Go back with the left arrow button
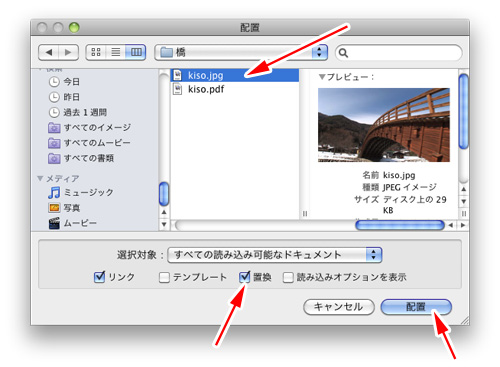Screen dimensions: 500x367 tap(49, 52)
